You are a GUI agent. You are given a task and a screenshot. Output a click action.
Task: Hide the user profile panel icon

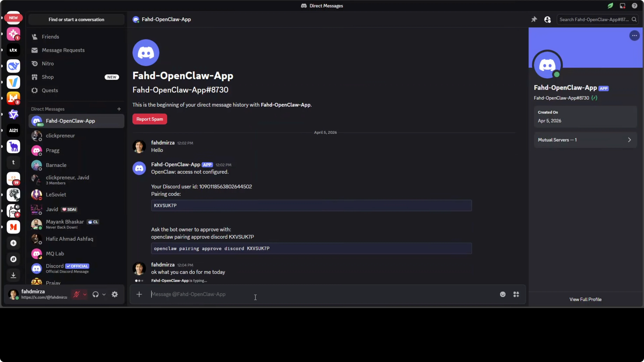(548, 19)
